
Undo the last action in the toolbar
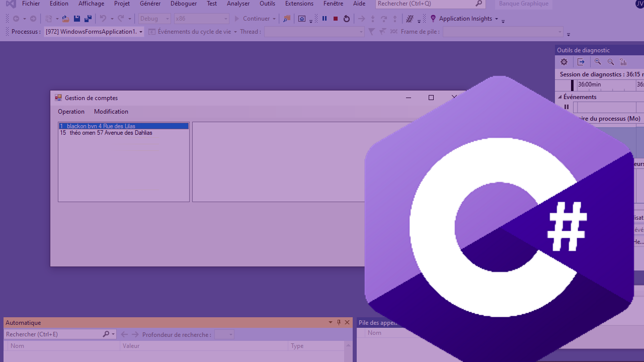point(103,19)
